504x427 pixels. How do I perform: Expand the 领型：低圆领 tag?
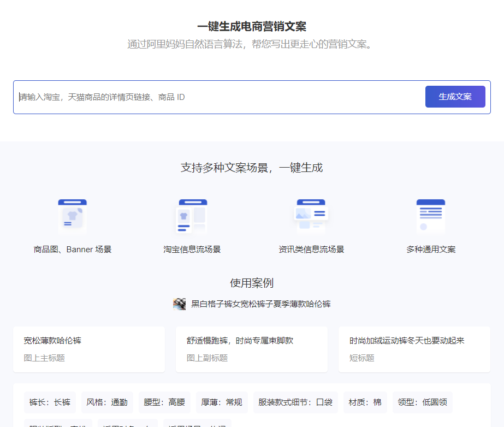[x=423, y=402]
